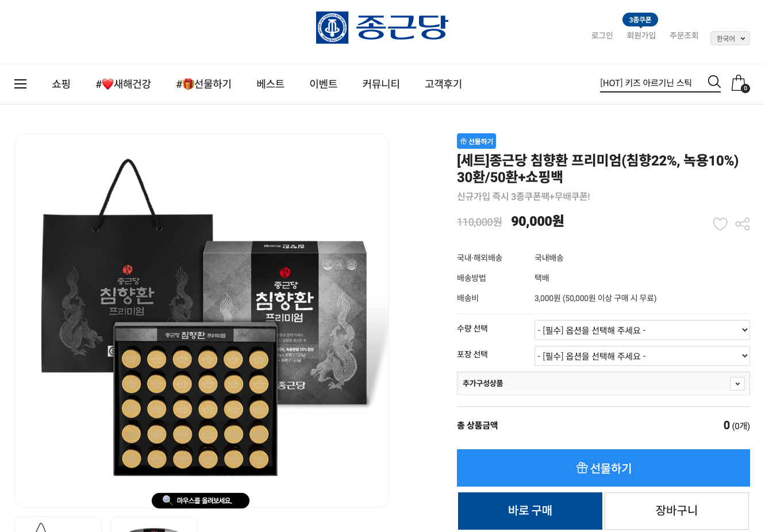Screen dimensions: 765x532
Task: Open the 고객후기 menu item
Action: point(443,84)
